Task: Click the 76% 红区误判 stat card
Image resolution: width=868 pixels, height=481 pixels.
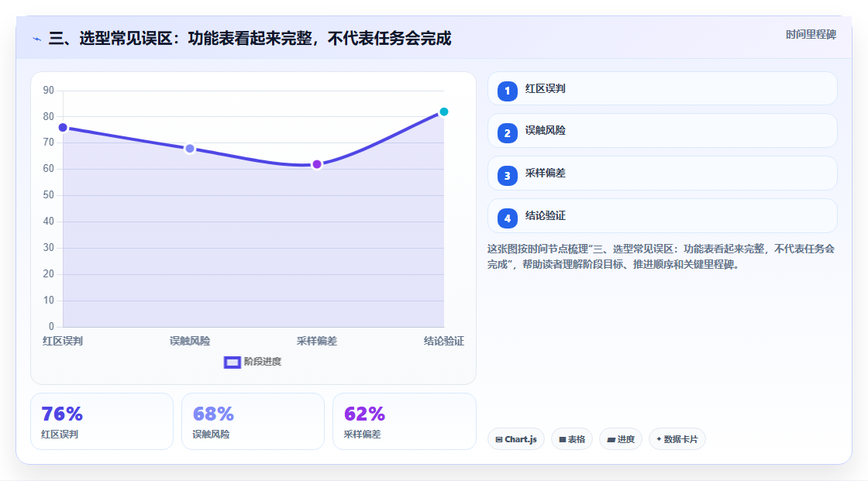Action: click(x=102, y=422)
